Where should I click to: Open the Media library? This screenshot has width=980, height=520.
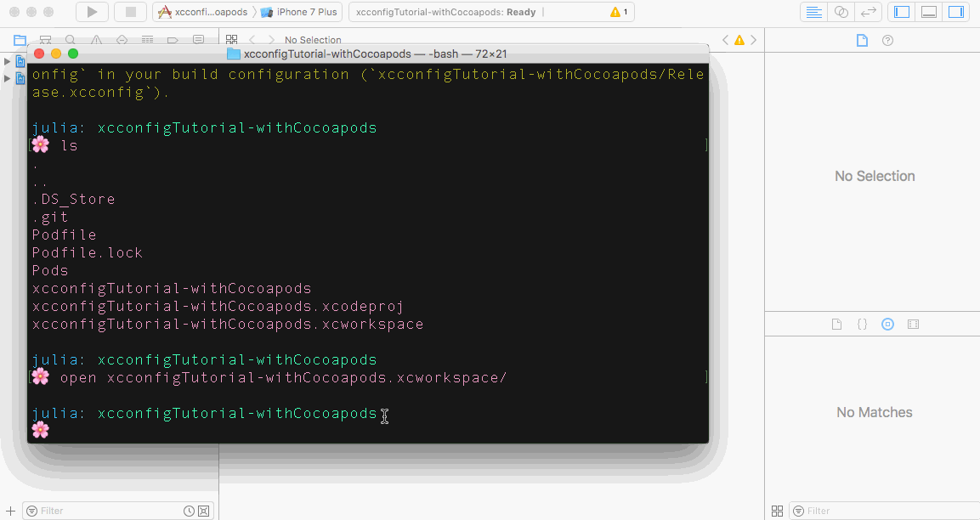tap(913, 324)
